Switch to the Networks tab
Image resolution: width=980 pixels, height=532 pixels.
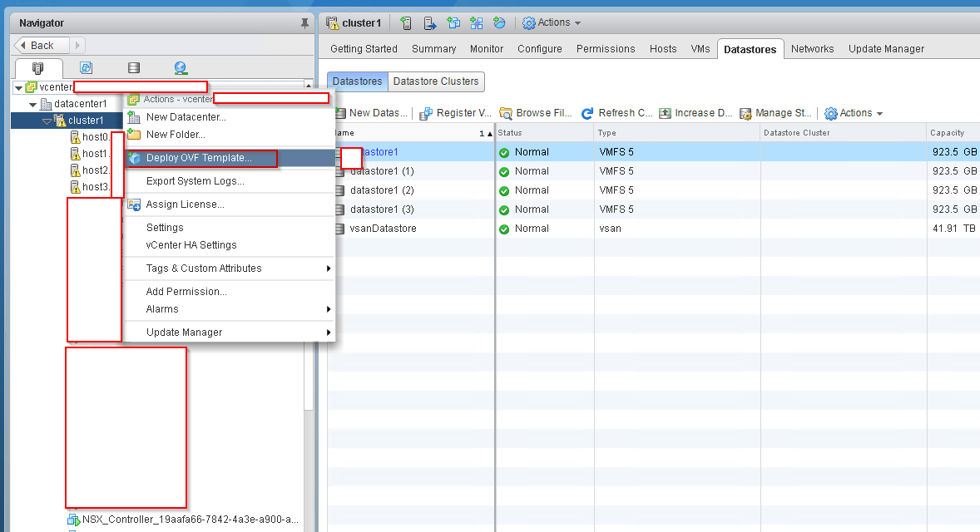coord(812,49)
